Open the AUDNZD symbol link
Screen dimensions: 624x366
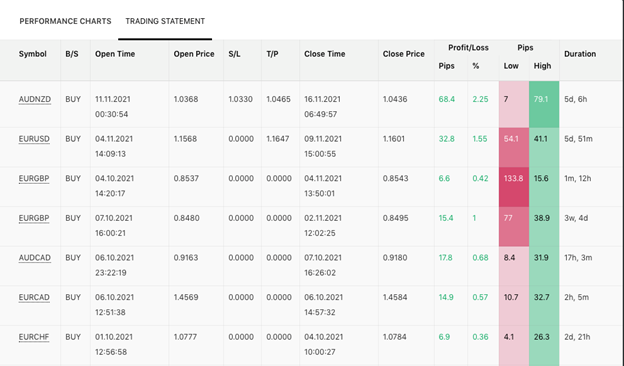point(35,99)
